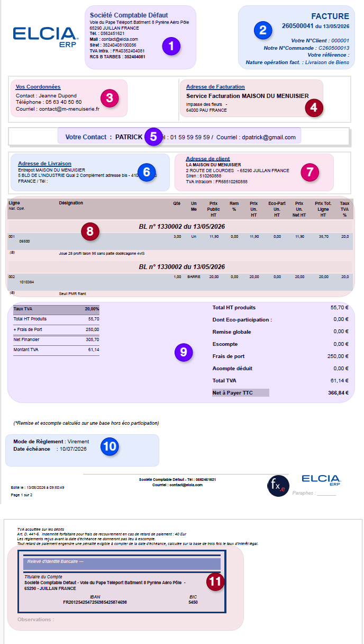Click 'Siren : 510260888'
The image size is (364, 644).
(x=204, y=176)
